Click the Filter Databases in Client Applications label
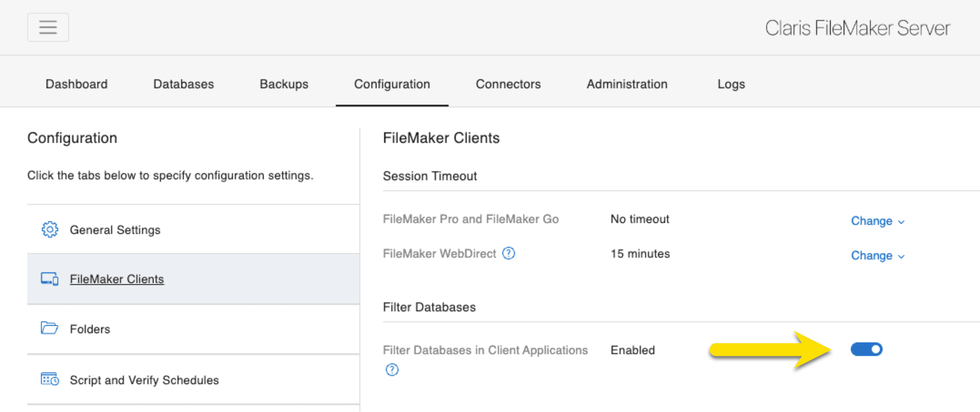 point(485,350)
